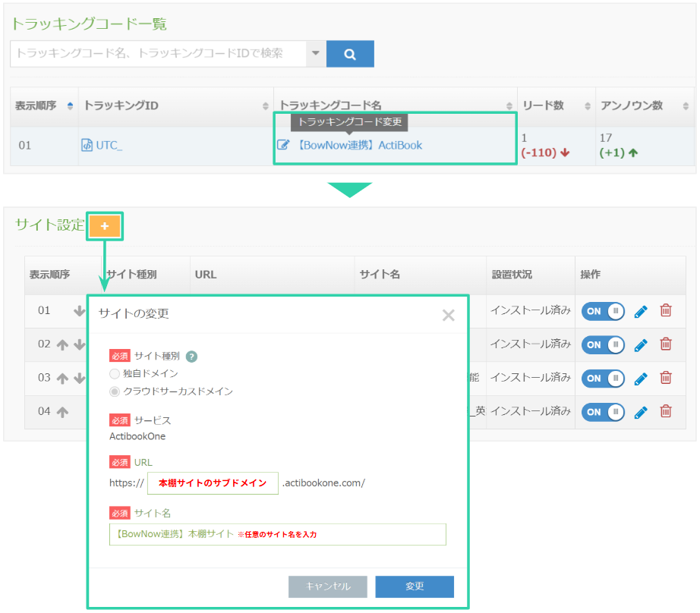Click the キャンセル button
700x613 pixels.
click(328, 586)
